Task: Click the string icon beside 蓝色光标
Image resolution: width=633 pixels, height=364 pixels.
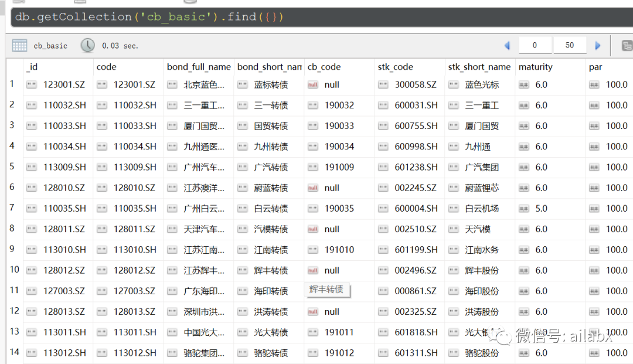Action: coord(453,85)
